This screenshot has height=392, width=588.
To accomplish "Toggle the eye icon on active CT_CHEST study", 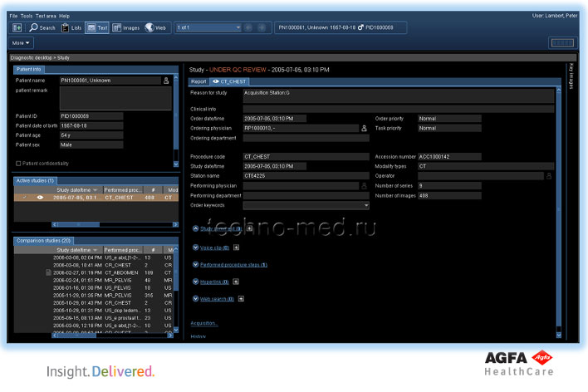I will tap(39, 198).
